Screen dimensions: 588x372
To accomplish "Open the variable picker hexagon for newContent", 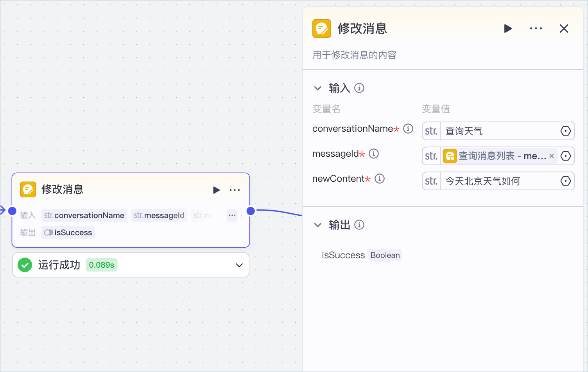I will tap(566, 181).
